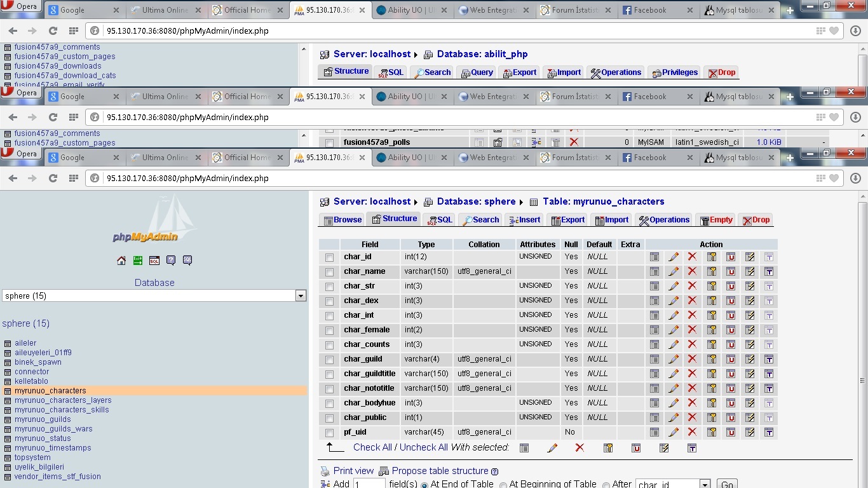Open the Database: sphere breadcrumb link
The width and height of the screenshot is (868, 488).
(476, 201)
